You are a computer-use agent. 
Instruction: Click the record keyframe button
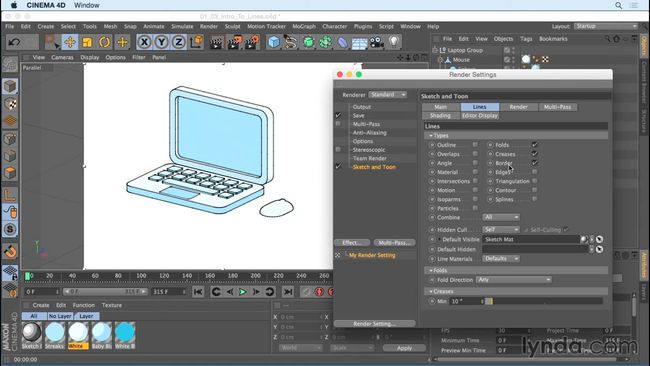tap(319, 292)
